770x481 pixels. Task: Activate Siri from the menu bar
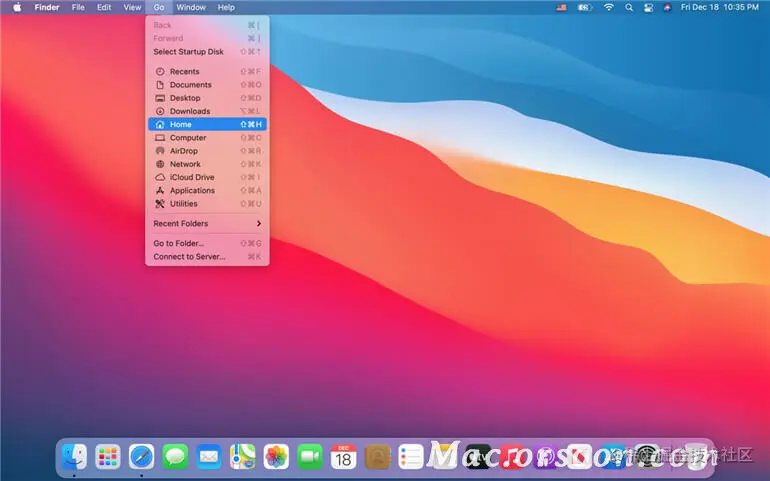point(667,7)
